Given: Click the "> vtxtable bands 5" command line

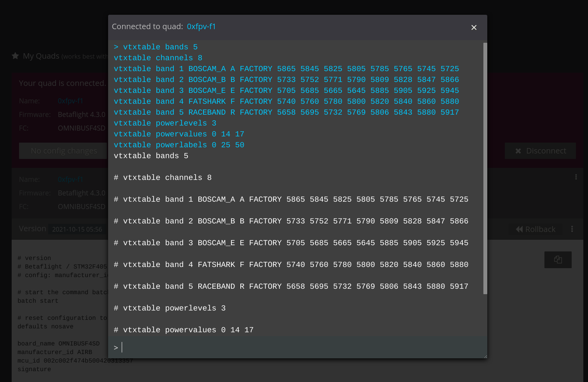Looking at the screenshot, I should [x=156, y=47].
